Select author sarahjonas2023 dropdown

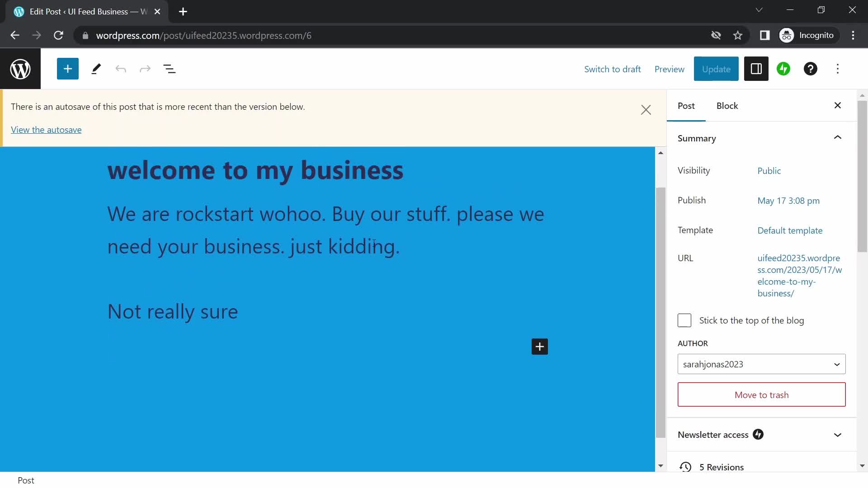tap(761, 364)
